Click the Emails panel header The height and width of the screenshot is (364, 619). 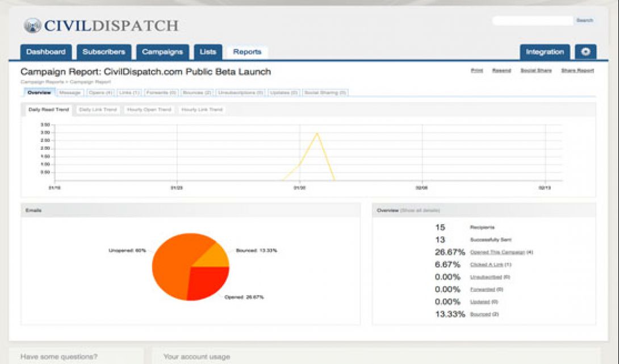coord(190,211)
